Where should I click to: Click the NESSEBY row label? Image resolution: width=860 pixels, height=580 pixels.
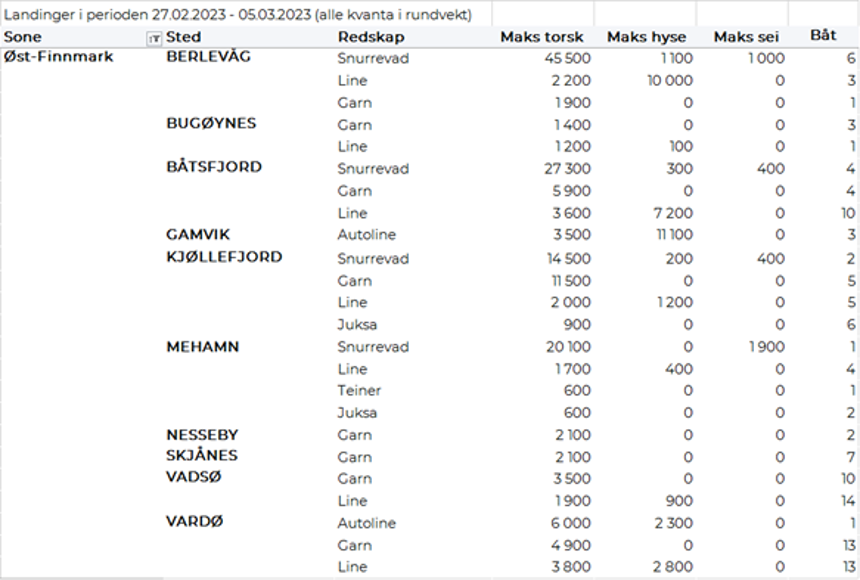coord(201,435)
